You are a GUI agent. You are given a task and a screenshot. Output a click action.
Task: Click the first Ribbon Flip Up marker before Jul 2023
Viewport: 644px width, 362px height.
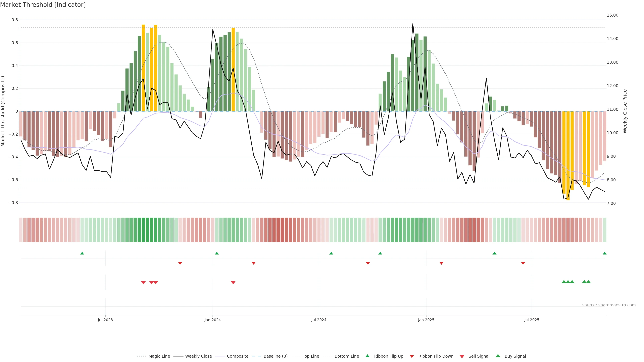(82, 253)
